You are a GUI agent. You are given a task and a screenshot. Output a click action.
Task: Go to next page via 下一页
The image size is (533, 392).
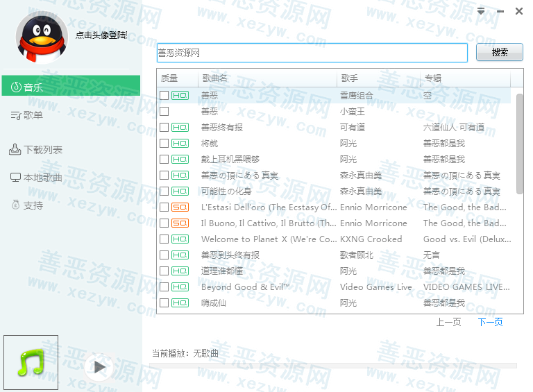[490, 322]
